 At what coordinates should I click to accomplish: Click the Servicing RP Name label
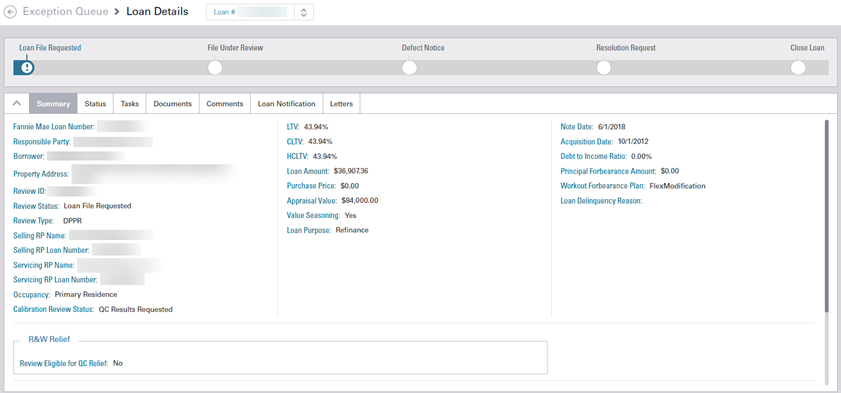coord(43,265)
